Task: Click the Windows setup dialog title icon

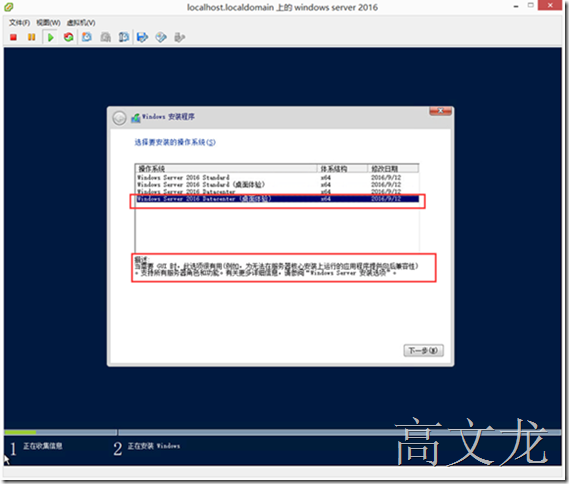Action: pos(136,118)
